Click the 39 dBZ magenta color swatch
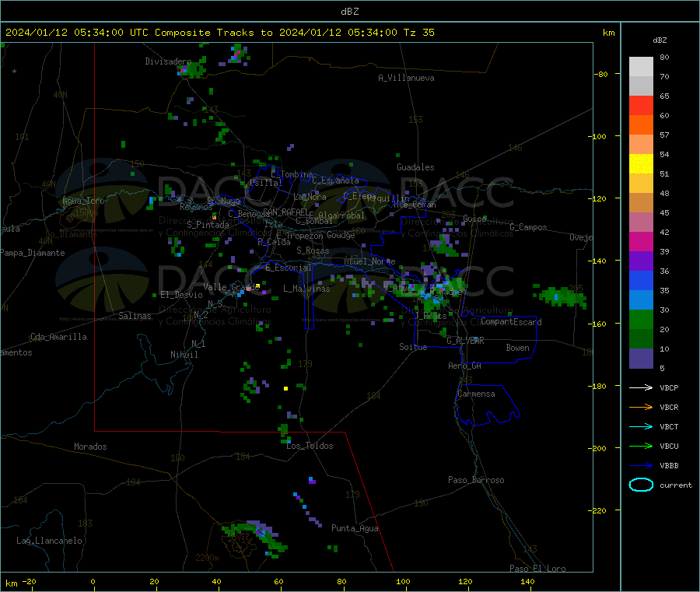The width and height of the screenshot is (700, 592). point(641,241)
